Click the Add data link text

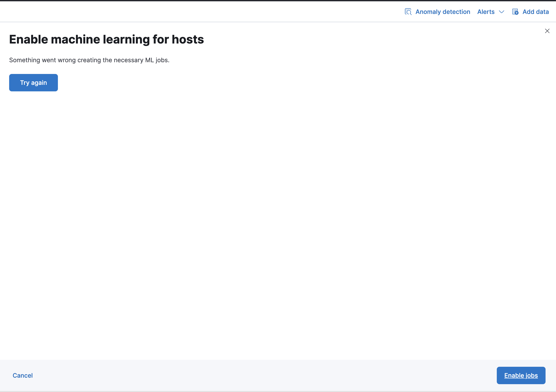(535, 12)
